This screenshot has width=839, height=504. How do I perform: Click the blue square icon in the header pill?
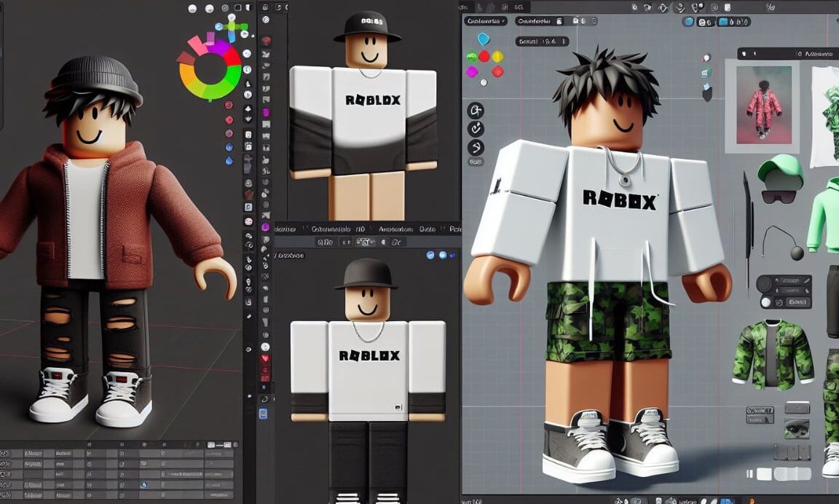pyautogui.click(x=723, y=22)
